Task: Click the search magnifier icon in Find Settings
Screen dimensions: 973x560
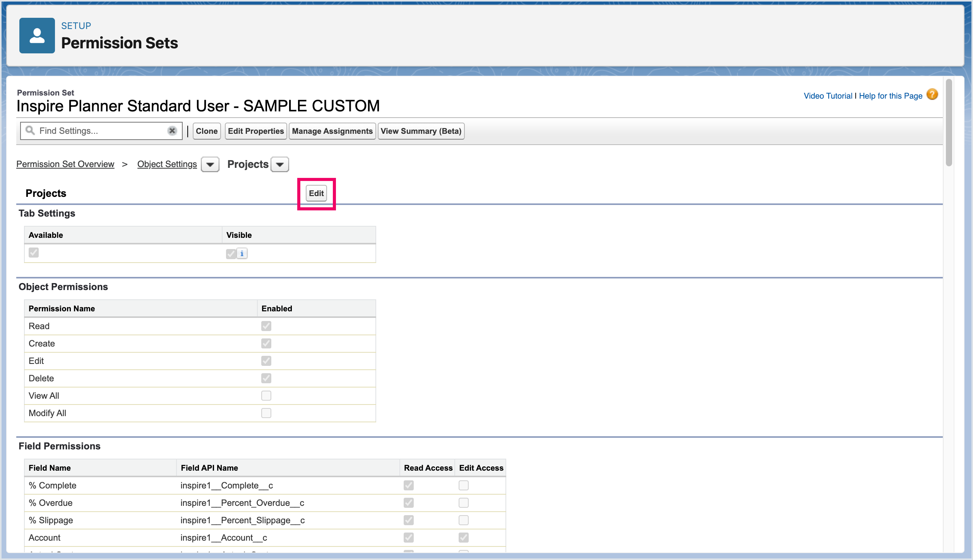Action: click(x=30, y=130)
